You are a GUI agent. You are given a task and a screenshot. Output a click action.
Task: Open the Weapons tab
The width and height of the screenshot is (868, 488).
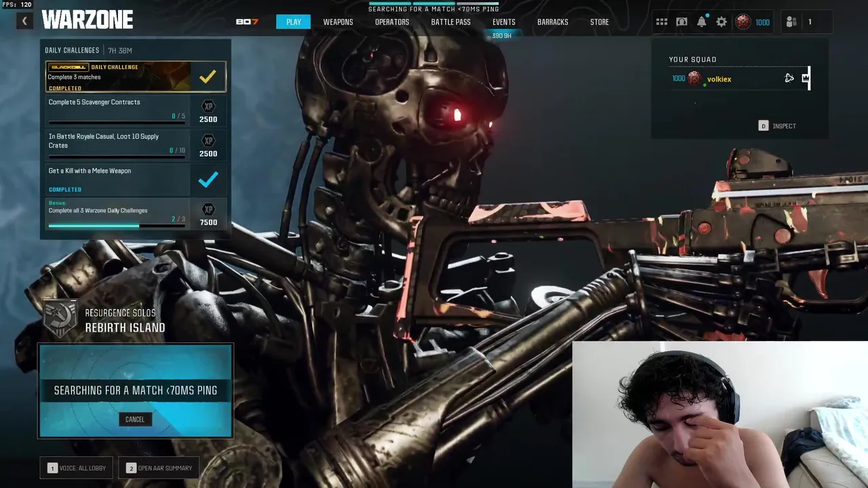[x=338, y=22]
